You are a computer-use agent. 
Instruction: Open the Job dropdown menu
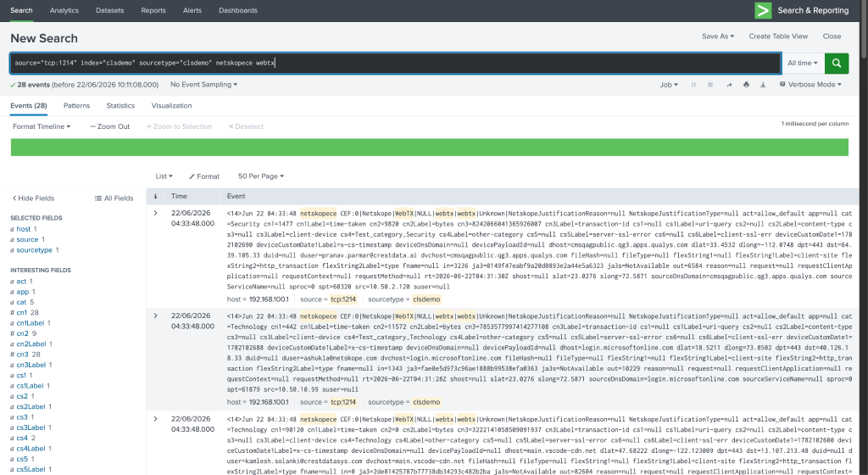pyautogui.click(x=669, y=85)
